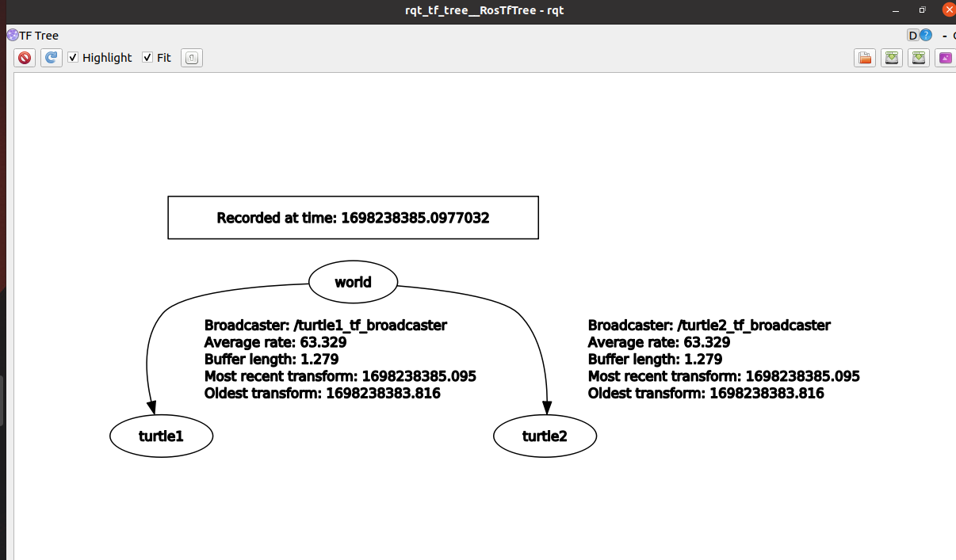Save the graph as image via purple icon
Image resolution: width=956 pixels, height=560 pixels.
pyautogui.click(x=945, y=58)
